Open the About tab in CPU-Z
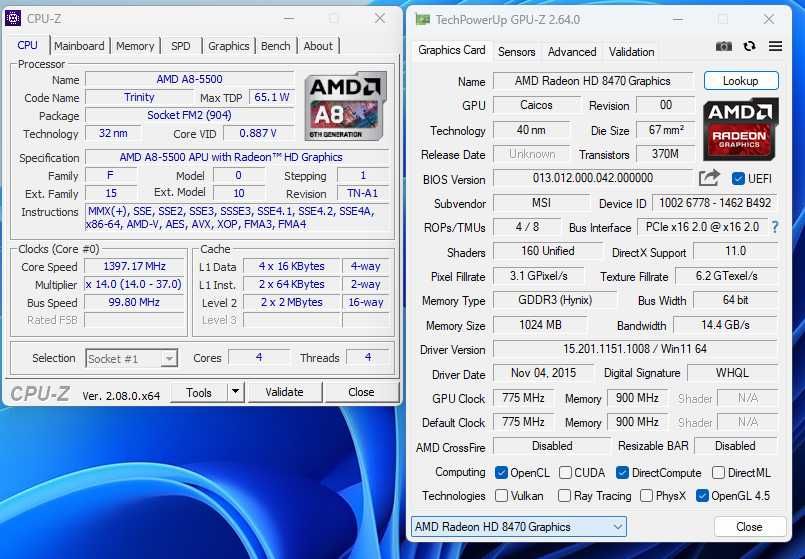Screen dimensions: 805x559 [318, 46]
